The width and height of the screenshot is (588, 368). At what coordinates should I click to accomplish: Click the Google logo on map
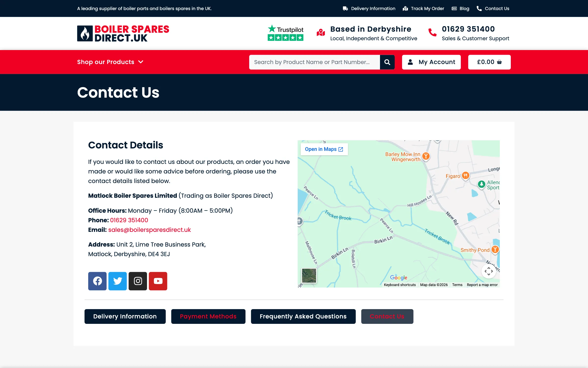(399, 277)
